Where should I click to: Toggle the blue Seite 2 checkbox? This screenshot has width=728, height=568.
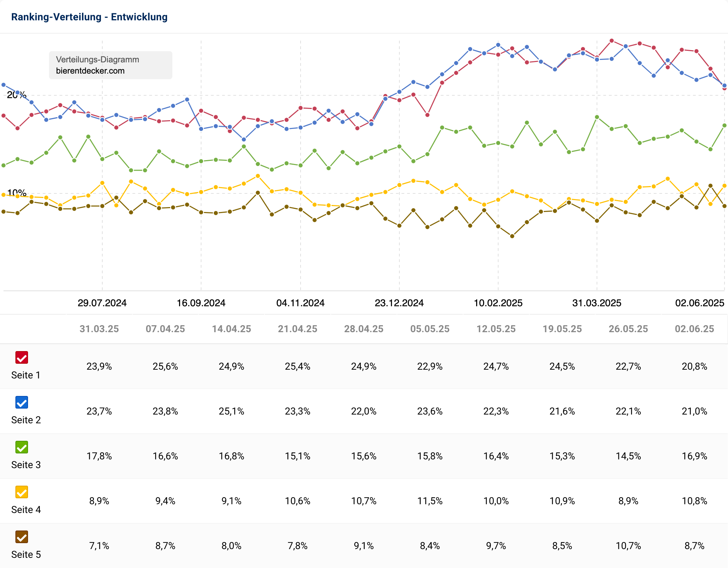[x=22, y=402]
